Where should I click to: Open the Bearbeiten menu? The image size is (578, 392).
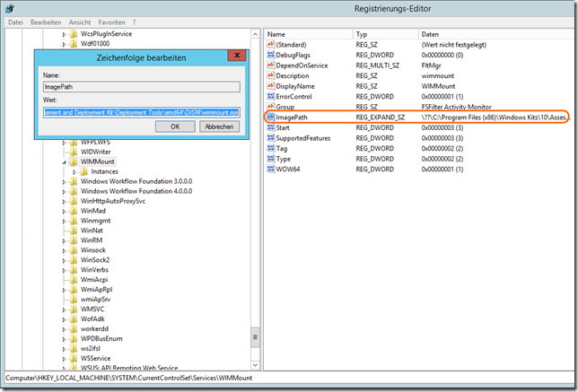(x=45, y=21)
